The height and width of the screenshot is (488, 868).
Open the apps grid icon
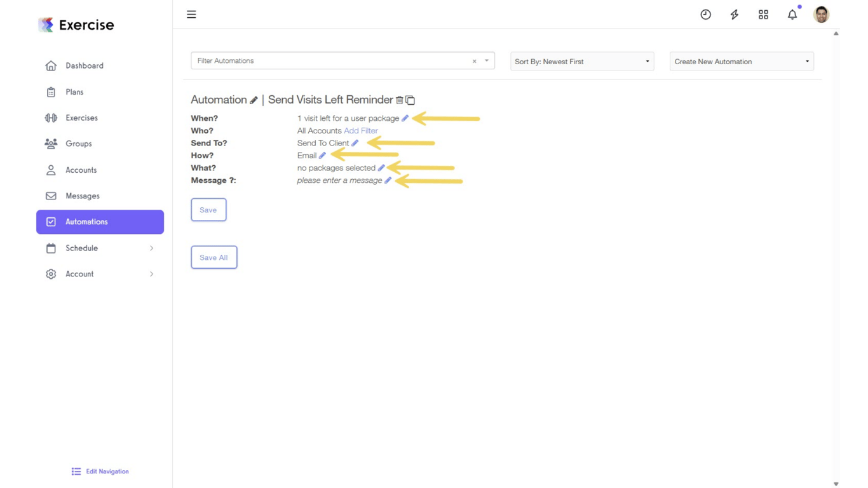pyautogui.click(x=763, y=14)
